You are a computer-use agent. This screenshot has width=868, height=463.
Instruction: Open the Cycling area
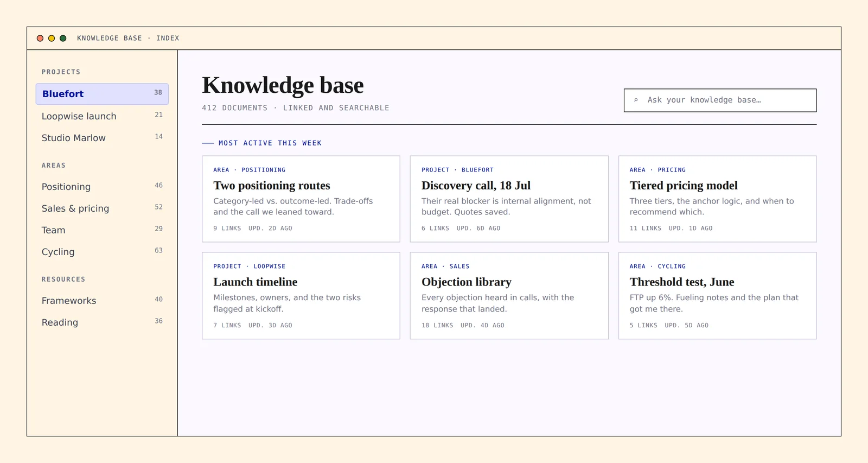102,252
